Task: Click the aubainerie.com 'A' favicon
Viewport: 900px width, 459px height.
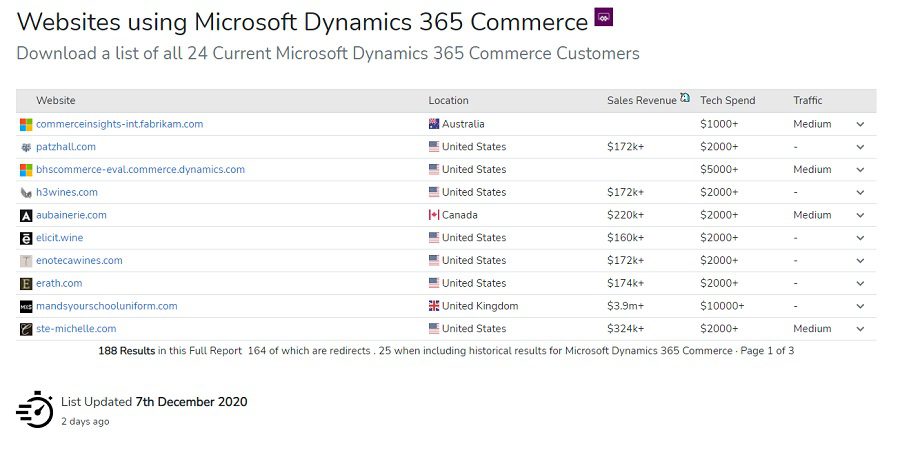Action: tap(26, 216)
